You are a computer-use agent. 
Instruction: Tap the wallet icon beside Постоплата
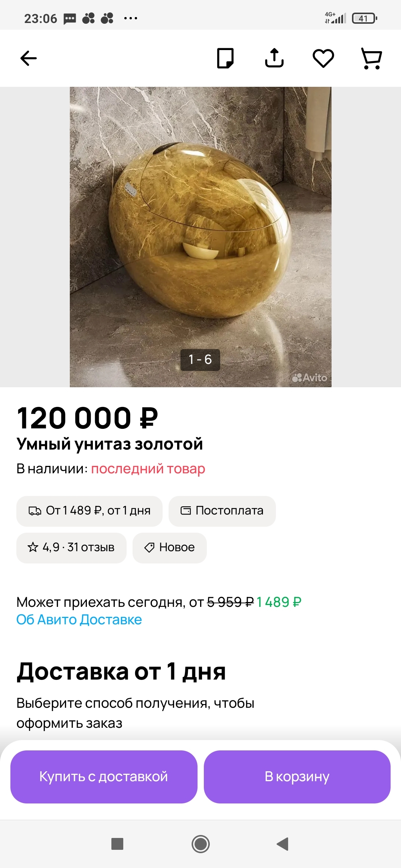[x=186, y=511]
